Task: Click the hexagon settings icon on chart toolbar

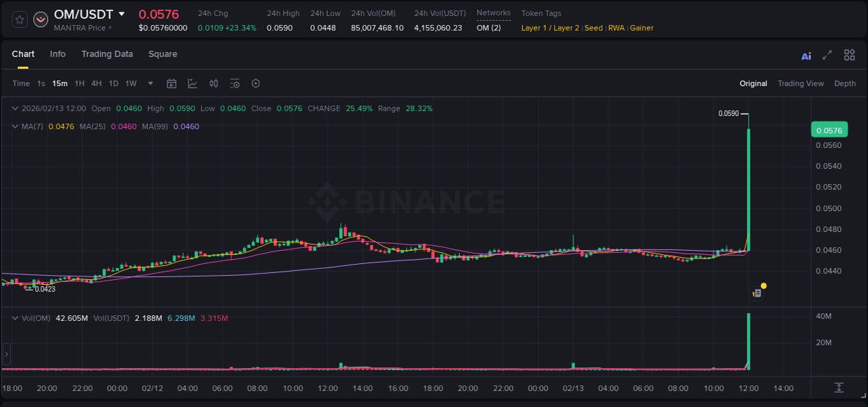Action: pyautogui.click(x=256, y=83)
